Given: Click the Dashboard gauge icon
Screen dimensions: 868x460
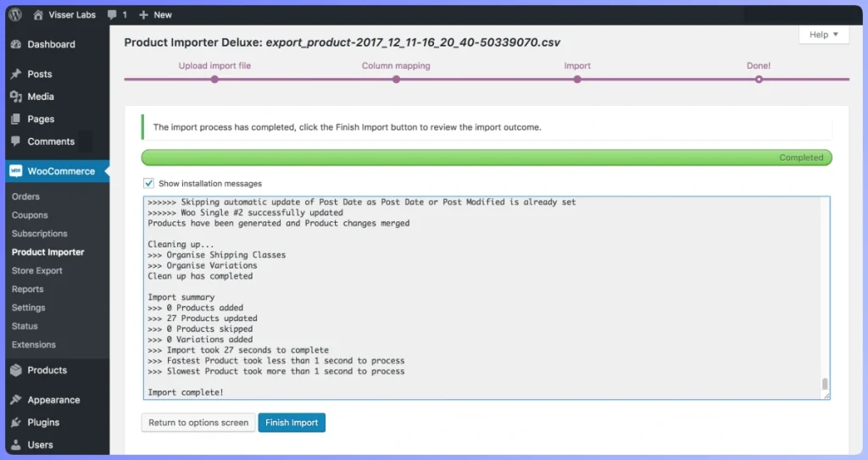Looking at the screenshot, I should coord(16,44).
